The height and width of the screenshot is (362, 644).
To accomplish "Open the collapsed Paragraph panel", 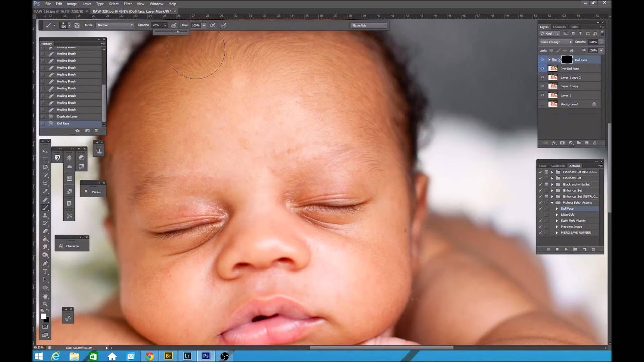I will 93,192.
